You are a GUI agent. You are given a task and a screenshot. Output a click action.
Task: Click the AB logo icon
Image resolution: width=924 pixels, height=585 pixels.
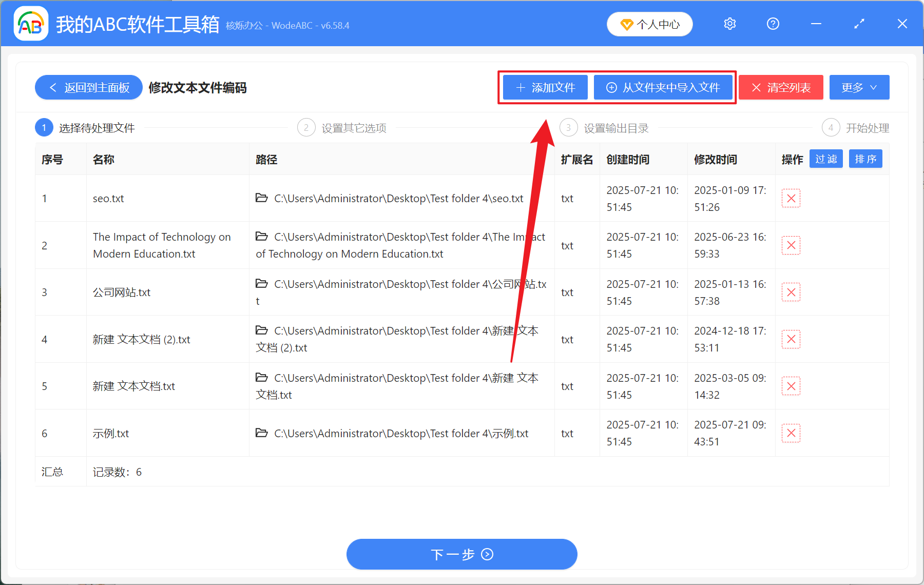point(30,23)
